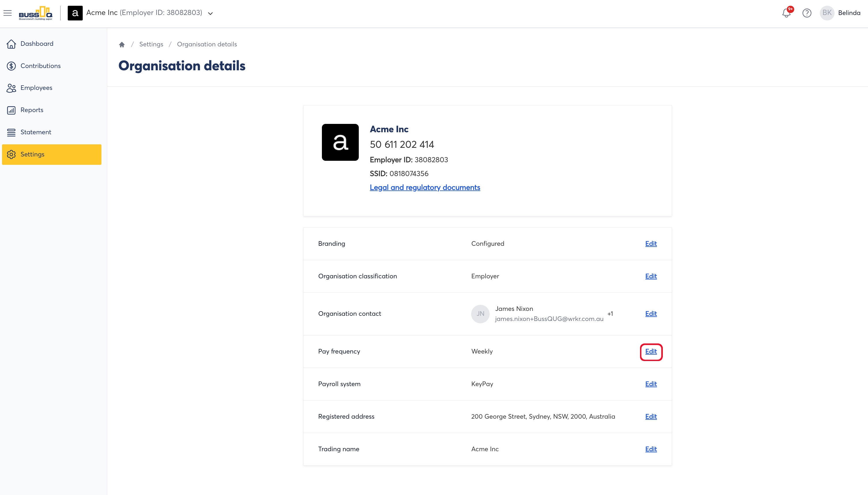Edit the Payroll system

click(651, 384)
